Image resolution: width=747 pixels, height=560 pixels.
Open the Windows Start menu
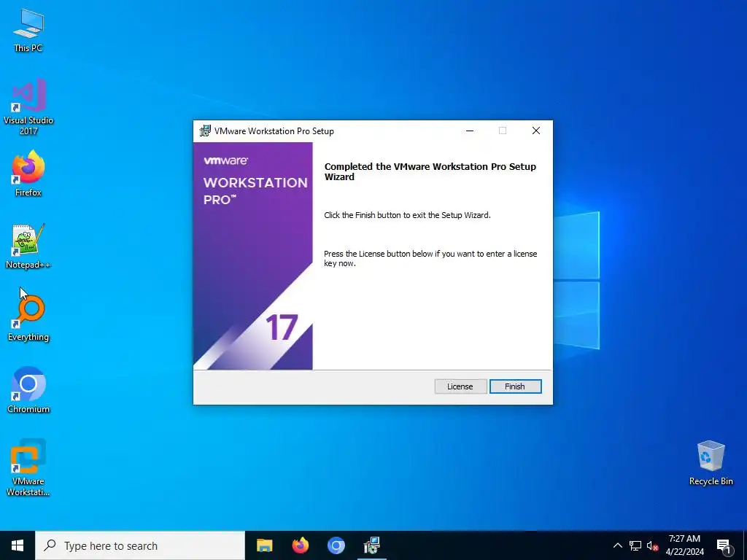click(18, 545)
